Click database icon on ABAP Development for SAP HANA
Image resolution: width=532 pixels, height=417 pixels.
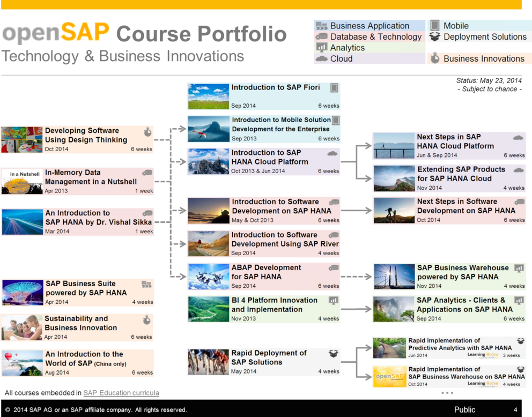coord(334,268)
